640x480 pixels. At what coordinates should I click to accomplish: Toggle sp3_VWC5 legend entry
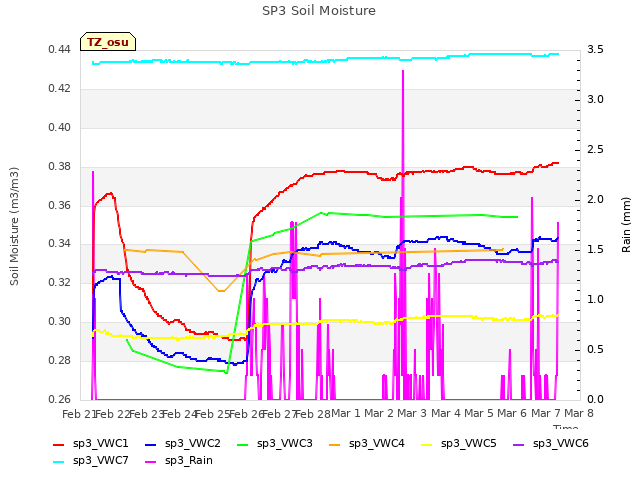point(459,444)
